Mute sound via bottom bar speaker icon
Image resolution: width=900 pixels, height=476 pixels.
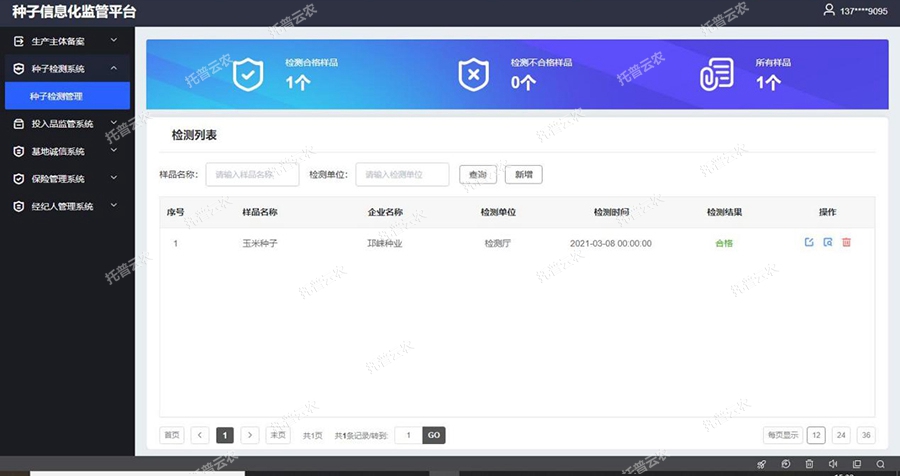click(x=833, y=465)
